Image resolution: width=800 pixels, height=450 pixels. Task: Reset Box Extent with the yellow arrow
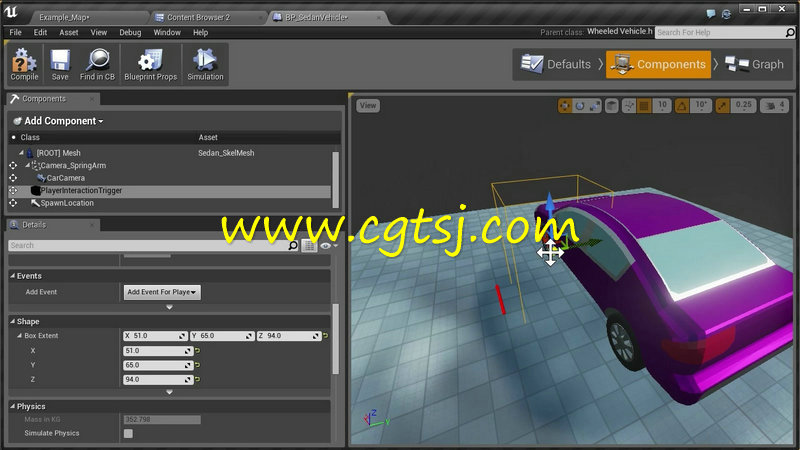click(x=326, y=336)
